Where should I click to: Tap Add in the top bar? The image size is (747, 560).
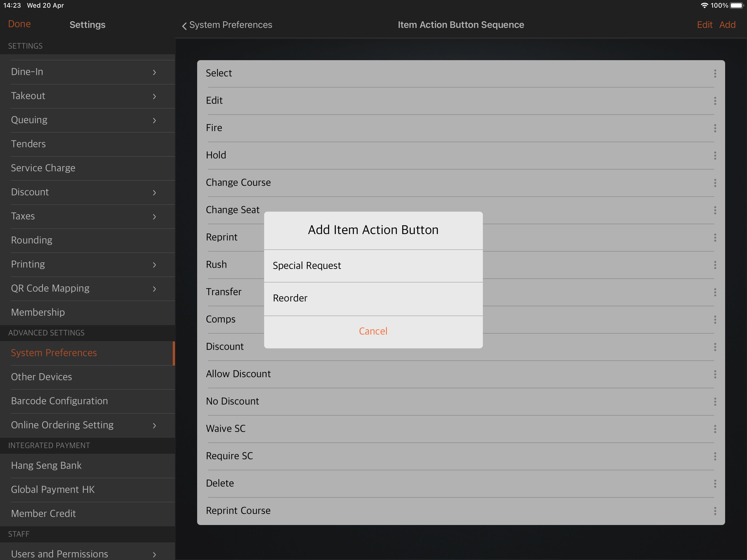(727, 25)
